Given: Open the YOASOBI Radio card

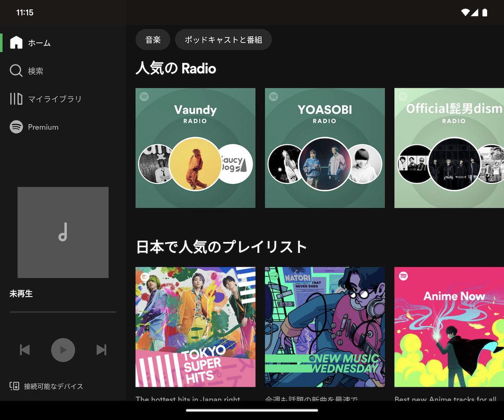Looking at the screenshot, I should pos(325,148).
